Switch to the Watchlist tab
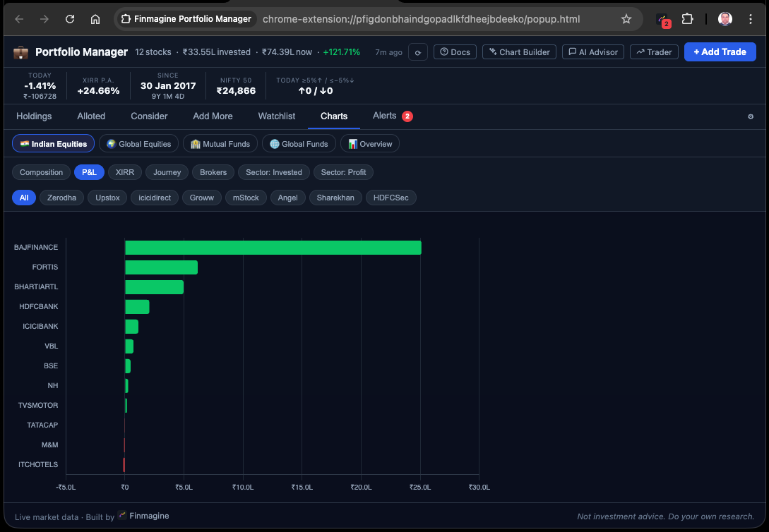The width and height of the screenshot is (769, 532). click(276, 116)
